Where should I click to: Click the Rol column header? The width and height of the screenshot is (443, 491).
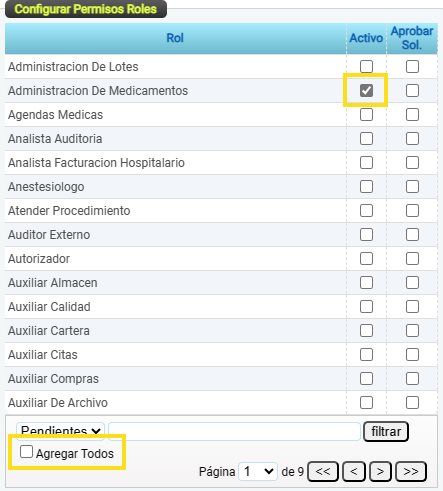tap(175, 38)
